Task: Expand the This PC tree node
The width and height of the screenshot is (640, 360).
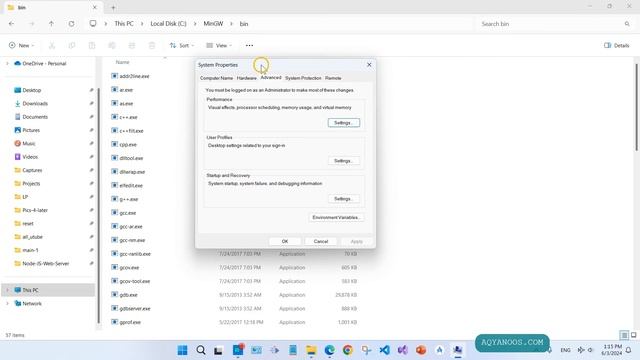Action: [7, 290]
